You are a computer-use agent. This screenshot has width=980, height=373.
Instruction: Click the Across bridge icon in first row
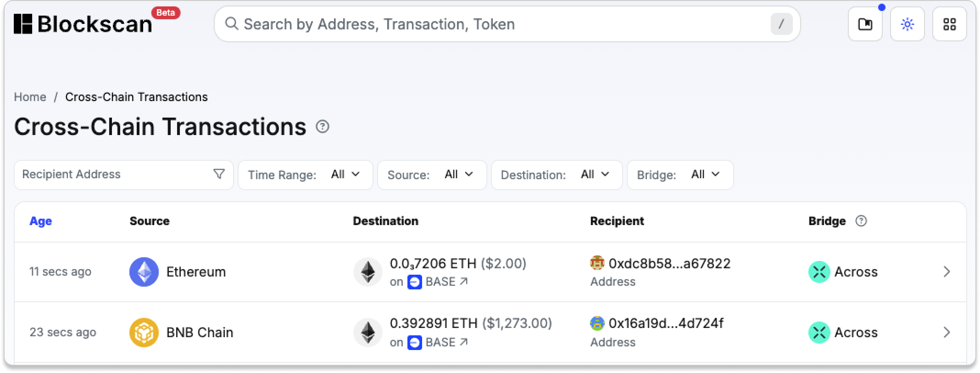(819, 272)
